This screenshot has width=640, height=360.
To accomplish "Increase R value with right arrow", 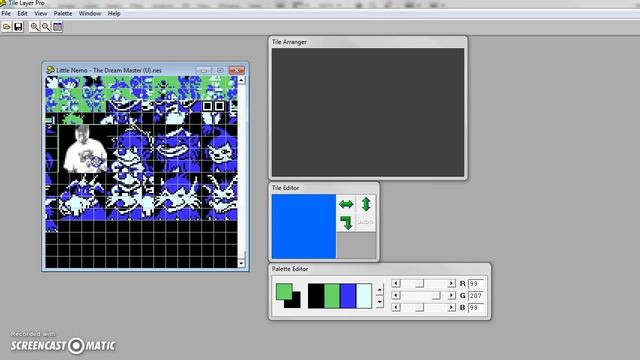I will click(451, 283).
